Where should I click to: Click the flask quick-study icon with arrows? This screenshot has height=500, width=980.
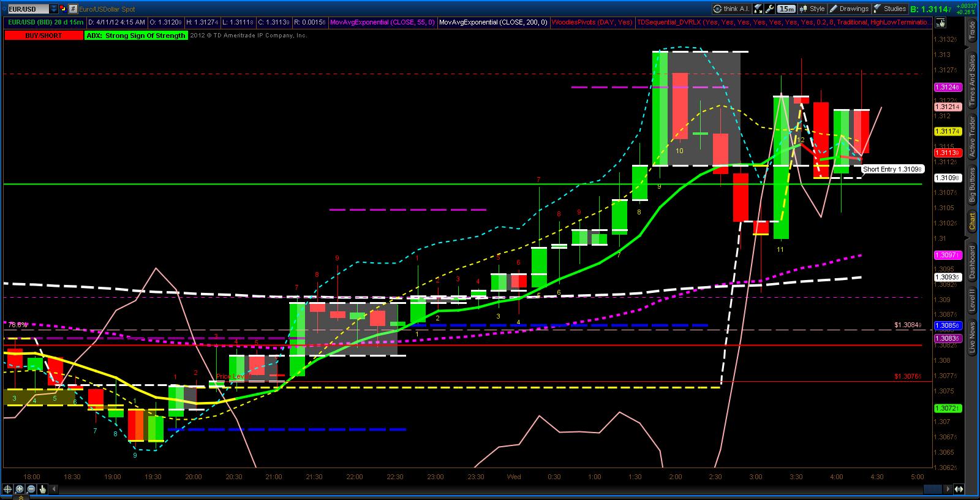(x=758, y=9)
